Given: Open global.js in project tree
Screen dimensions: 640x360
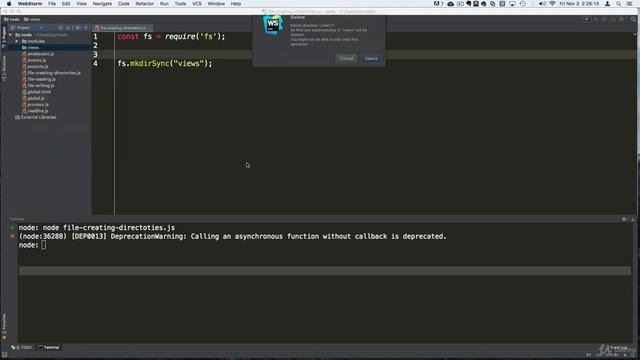Looking at the screenshot, I should (33, 98).
